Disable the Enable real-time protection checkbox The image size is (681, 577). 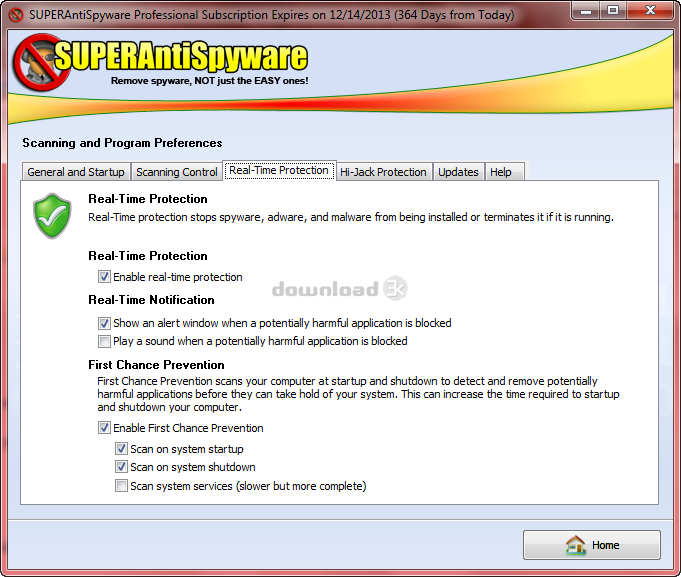[x=104, y=277]
